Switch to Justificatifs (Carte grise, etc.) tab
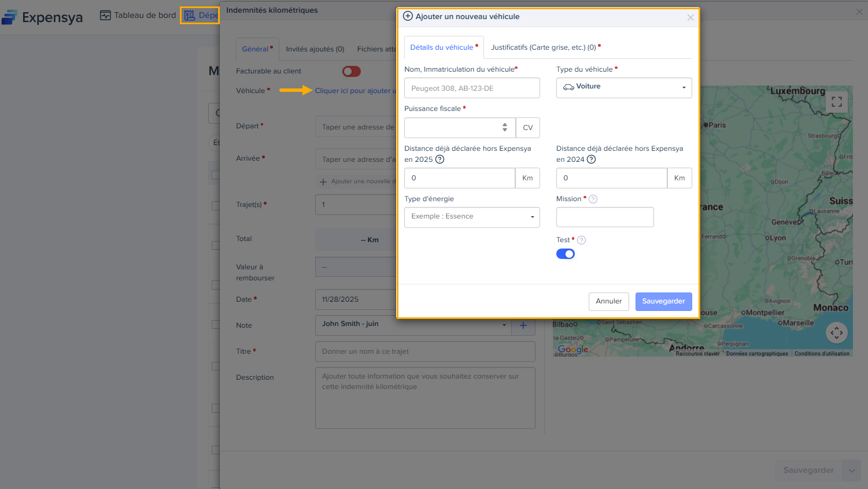Viewport: 868px width, 489px height. [544, 47]
